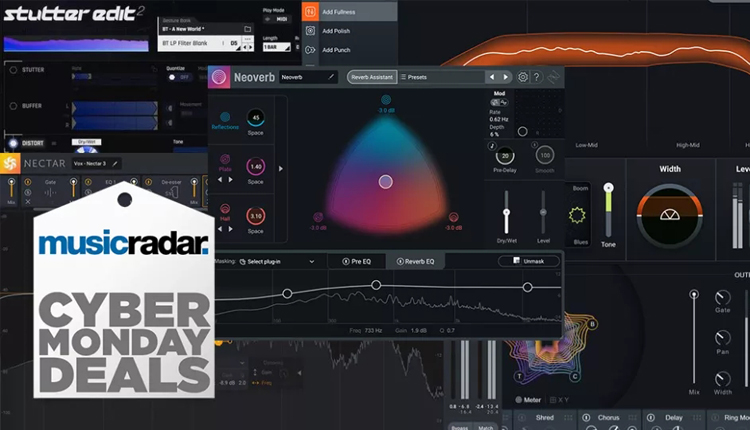The height and width of the screenshot is (430, 750).
Task: Click the Dry/Wet slider in Neoverb
Action: click(507, 212)
